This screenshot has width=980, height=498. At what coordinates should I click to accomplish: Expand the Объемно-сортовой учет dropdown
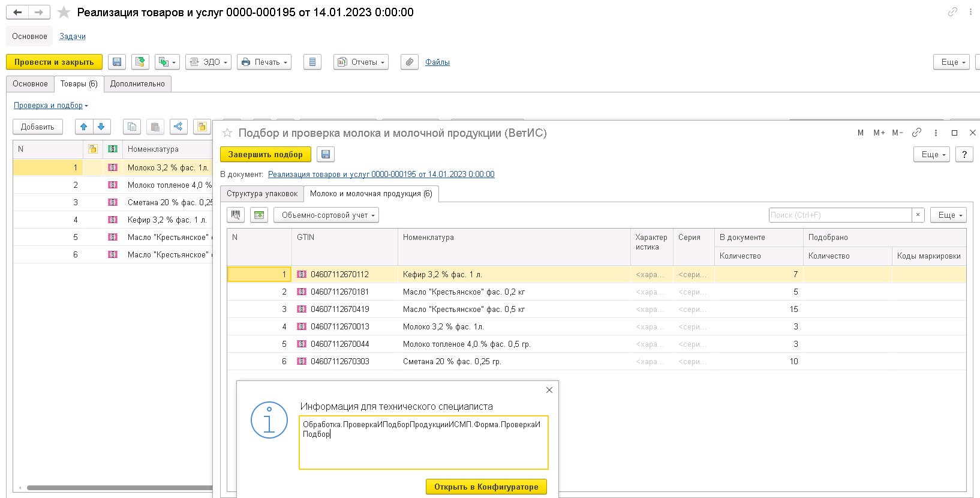[x=326, y=215]
